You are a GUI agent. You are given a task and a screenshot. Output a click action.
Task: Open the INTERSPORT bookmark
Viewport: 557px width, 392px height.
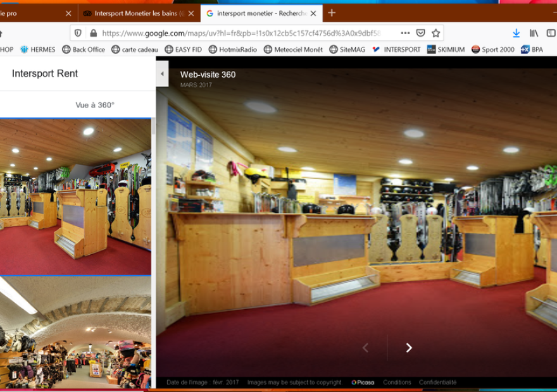pyautogui.click(x=396, y=50)
